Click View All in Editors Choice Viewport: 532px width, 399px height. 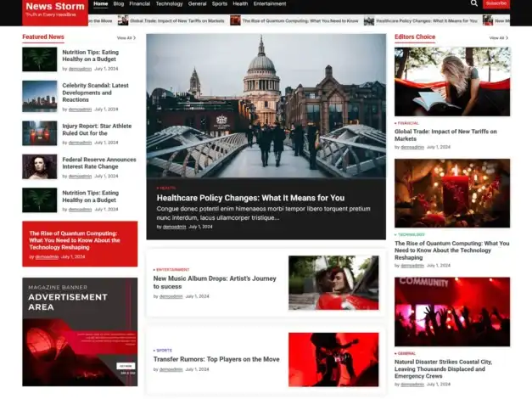(498, 37)
